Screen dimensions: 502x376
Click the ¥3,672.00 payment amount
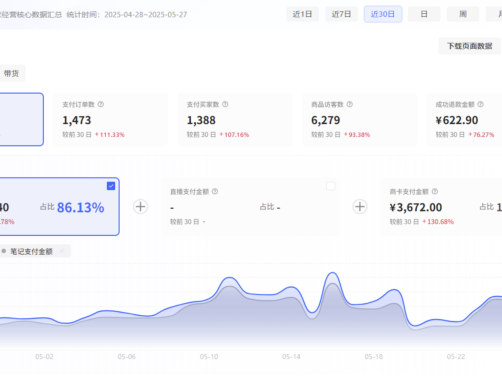pyautogui.click(x=416, y=207)
